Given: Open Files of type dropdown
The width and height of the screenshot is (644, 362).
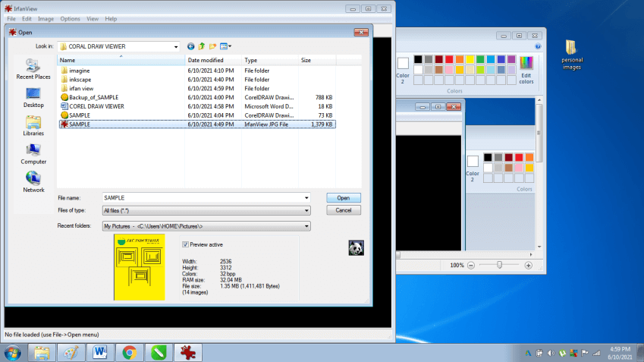Looking at the screenshot, I should tap(206, 211).
